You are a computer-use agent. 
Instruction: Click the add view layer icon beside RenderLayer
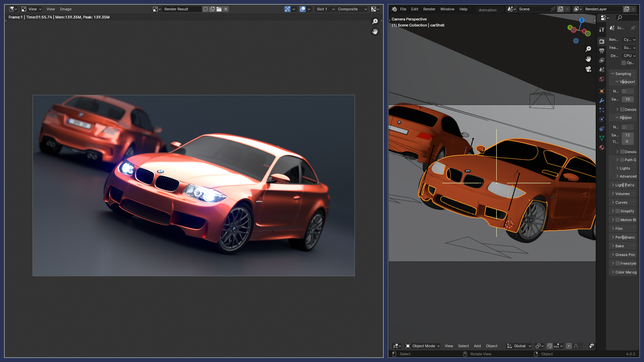[x=627, y=9]
